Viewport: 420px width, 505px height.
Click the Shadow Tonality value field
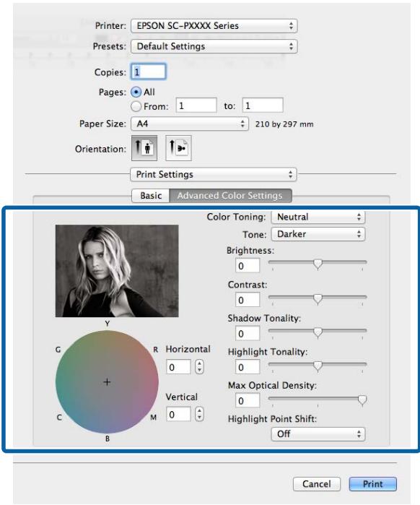[248, 334]
